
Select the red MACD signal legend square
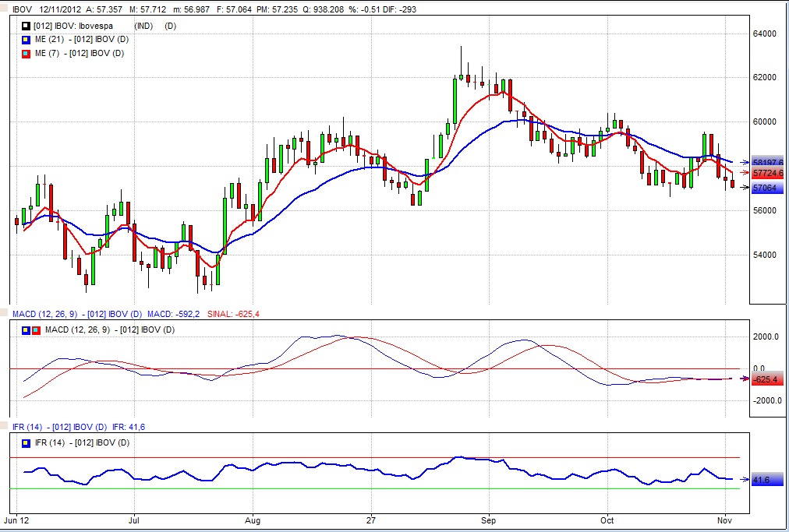tap(34, 330)
